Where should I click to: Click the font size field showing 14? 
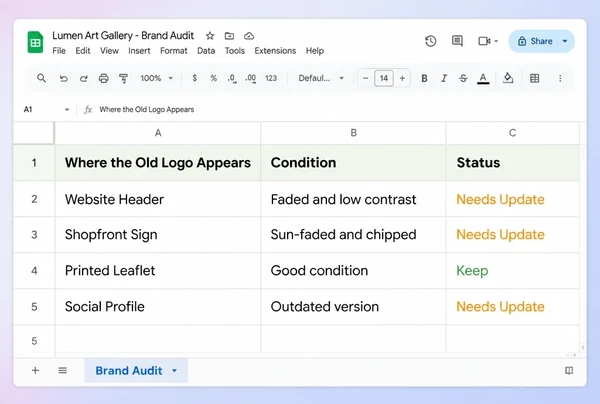coord(384,78)
